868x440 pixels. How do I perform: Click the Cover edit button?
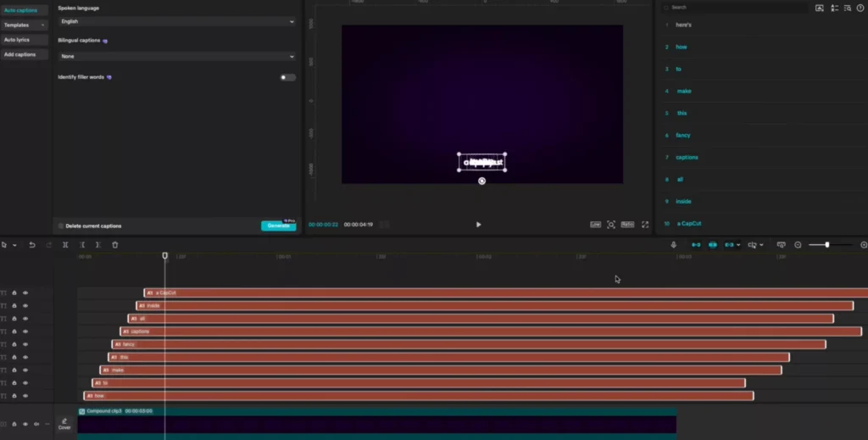pos(64,424)
